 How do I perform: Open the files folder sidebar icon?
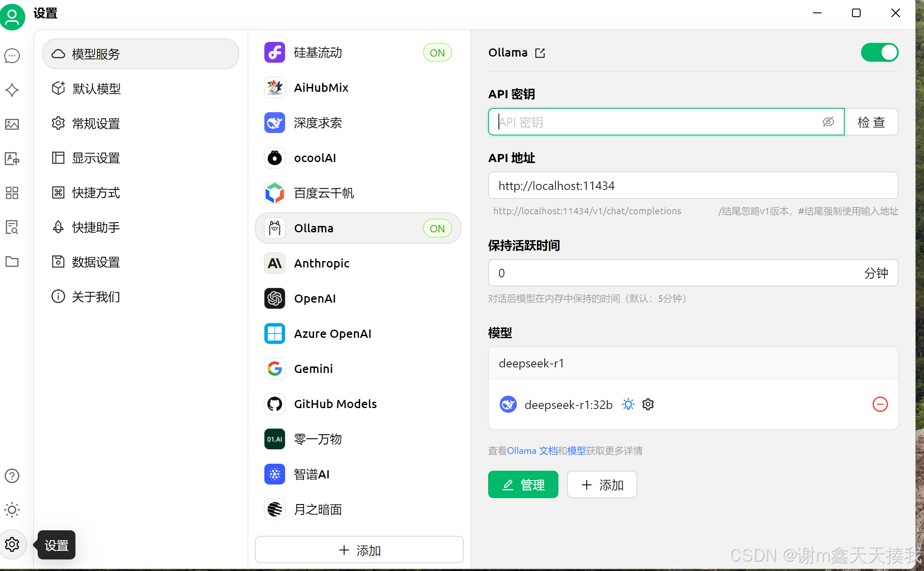click(12, 261)
